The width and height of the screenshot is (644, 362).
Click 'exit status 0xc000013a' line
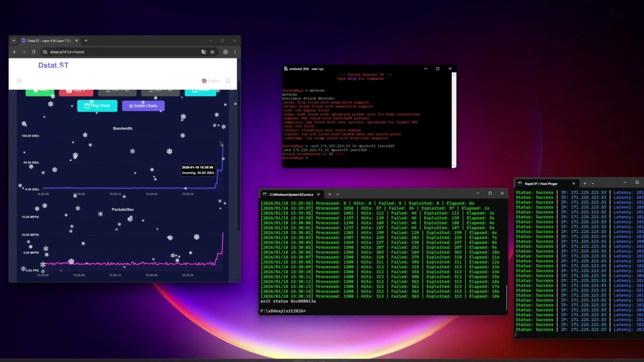point(288,301)
